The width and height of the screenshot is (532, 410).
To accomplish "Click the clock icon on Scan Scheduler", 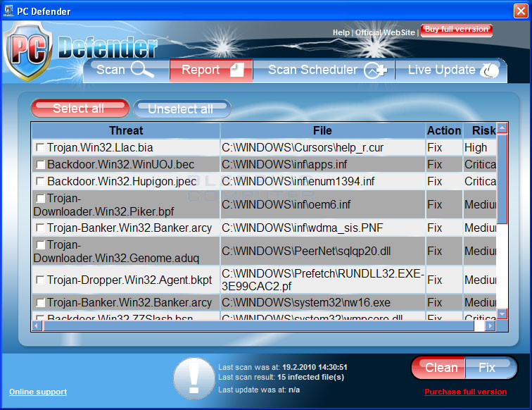I will pyautogui.click(x=374, y=70).
